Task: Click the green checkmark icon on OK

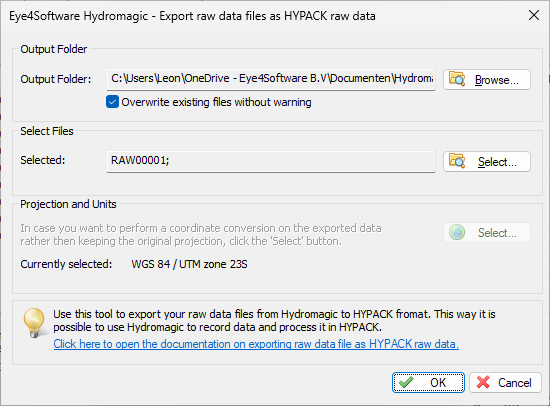Action: point(406,382)
